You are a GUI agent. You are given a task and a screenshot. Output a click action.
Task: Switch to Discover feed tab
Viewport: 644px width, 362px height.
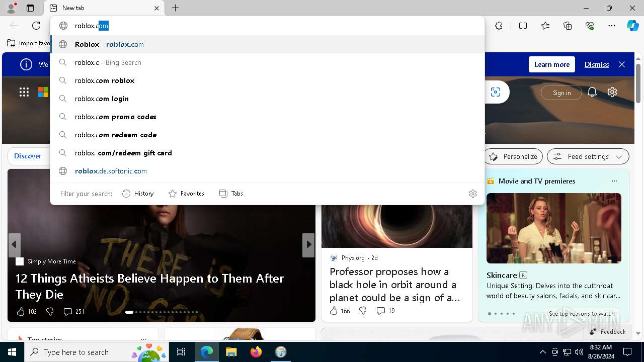28,156
